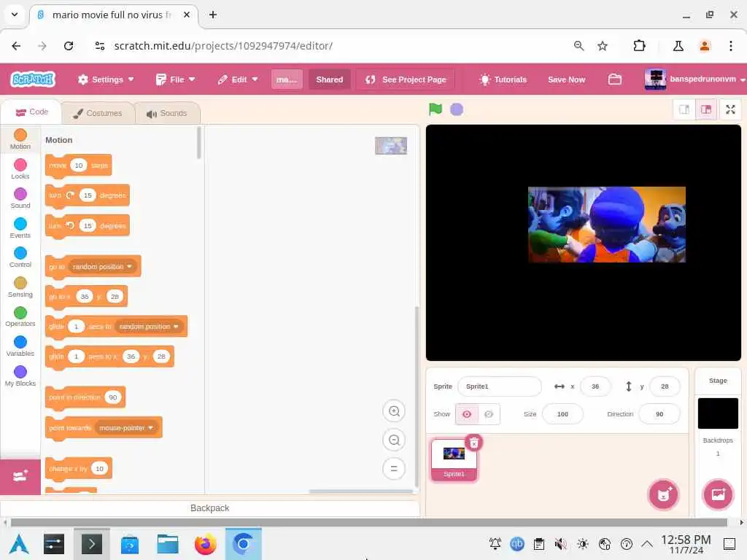The image size is (747, 560).
Task: Open Tutorials
Action: (503, 79)
